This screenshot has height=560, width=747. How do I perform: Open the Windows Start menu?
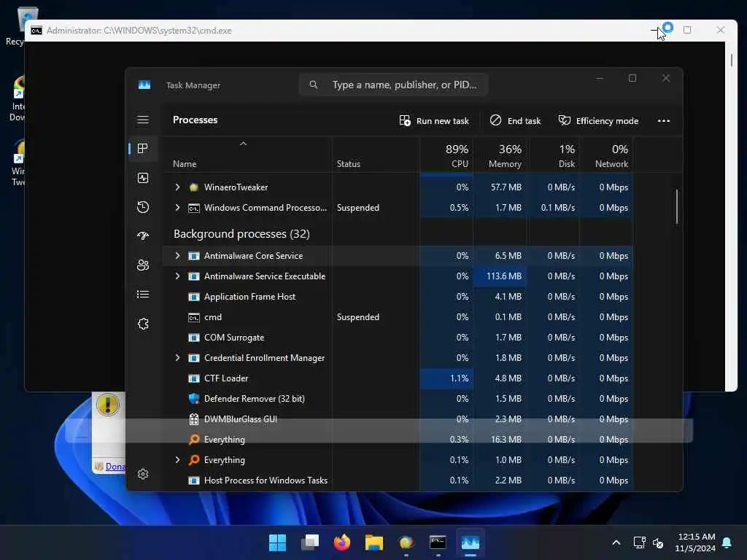click(x=277, y=542)
